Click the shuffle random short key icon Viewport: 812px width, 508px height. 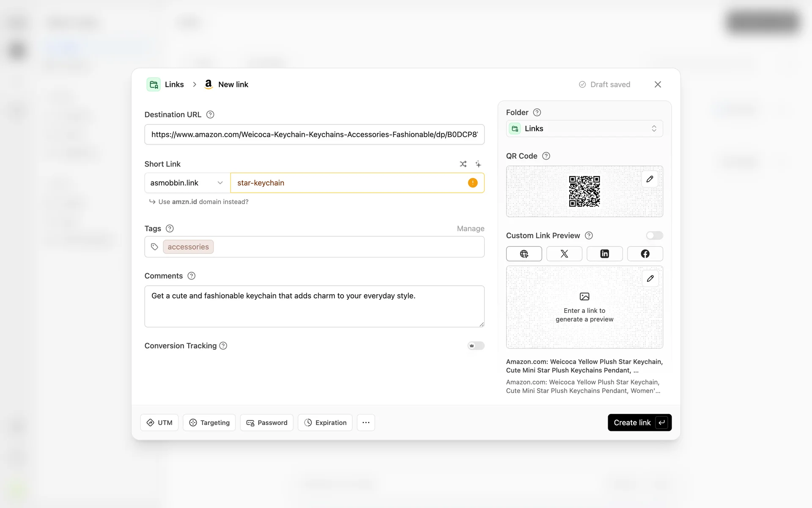click(x=463, y=164)
